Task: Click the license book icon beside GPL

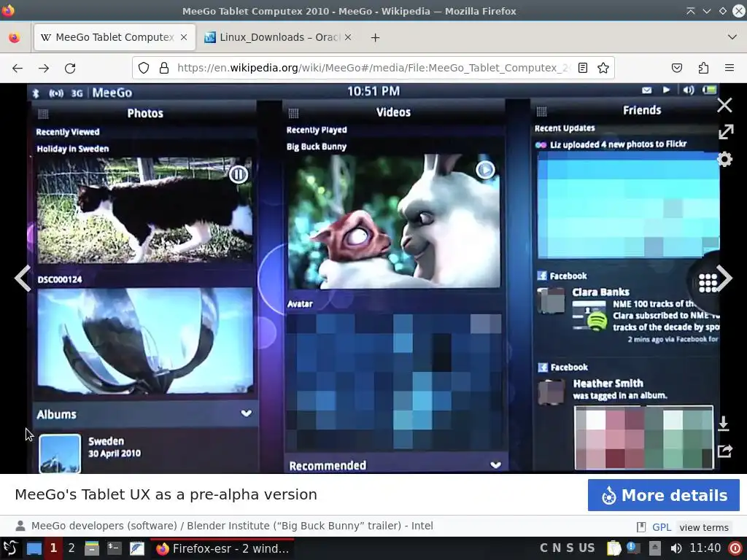Action: coord(641,527)
